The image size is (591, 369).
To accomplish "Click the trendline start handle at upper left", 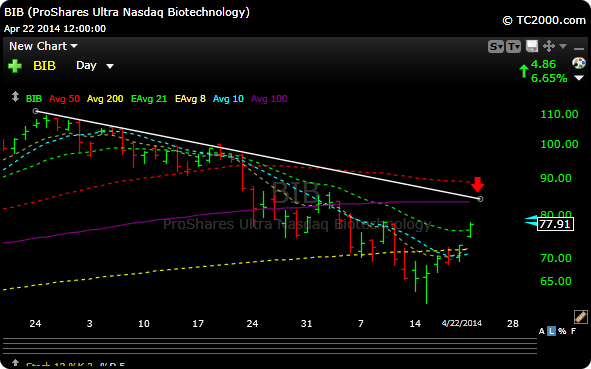I will (35, 111).
